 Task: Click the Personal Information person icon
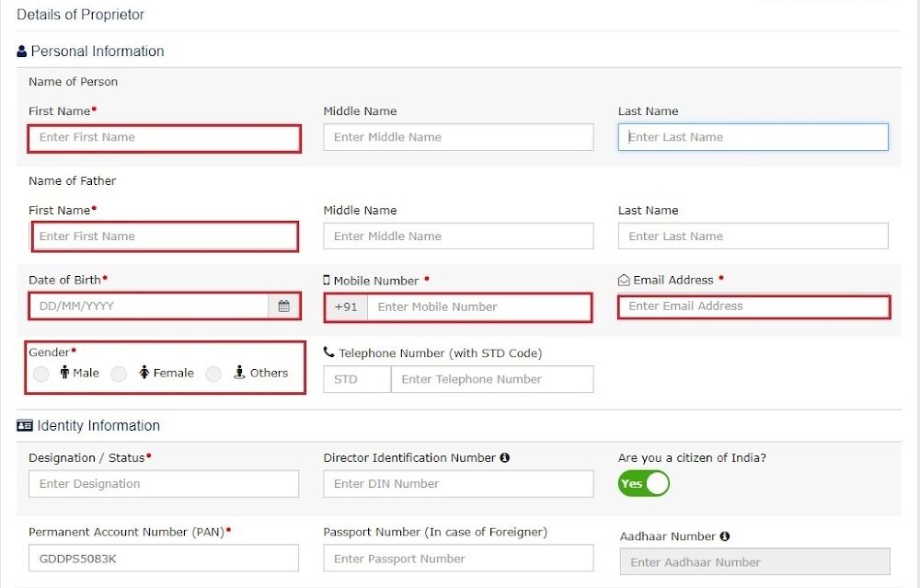(22, 51)
